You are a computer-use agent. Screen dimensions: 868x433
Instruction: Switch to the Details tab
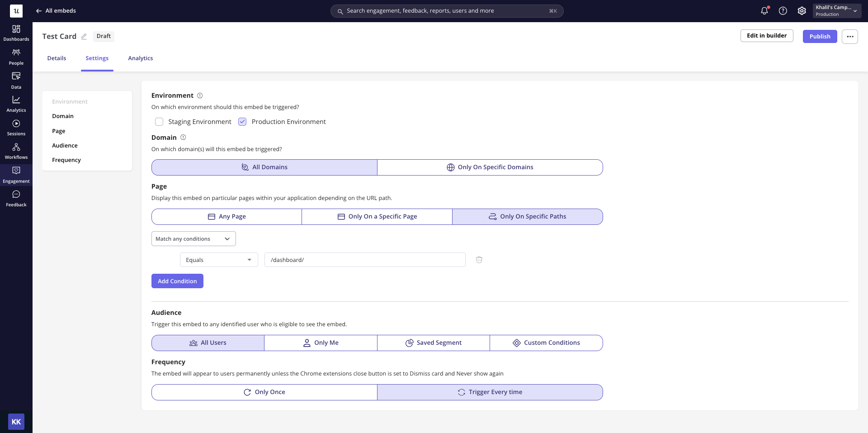click(x=57, y=58)
